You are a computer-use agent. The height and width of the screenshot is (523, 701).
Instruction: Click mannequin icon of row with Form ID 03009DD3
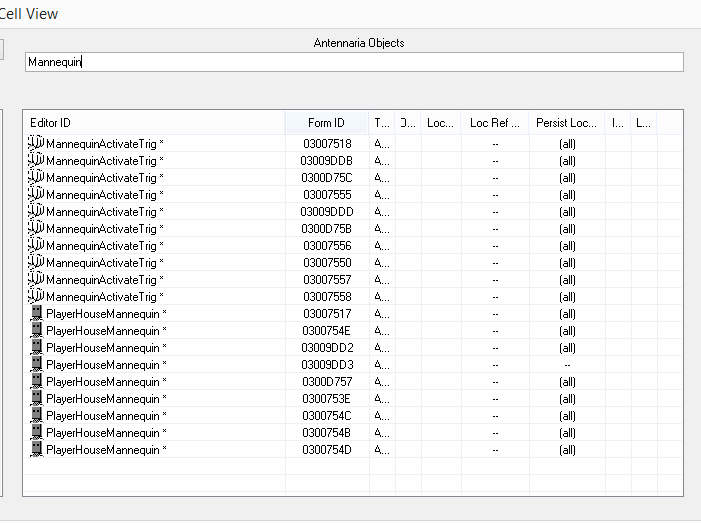pyautogui.click(x=37, y=364)
